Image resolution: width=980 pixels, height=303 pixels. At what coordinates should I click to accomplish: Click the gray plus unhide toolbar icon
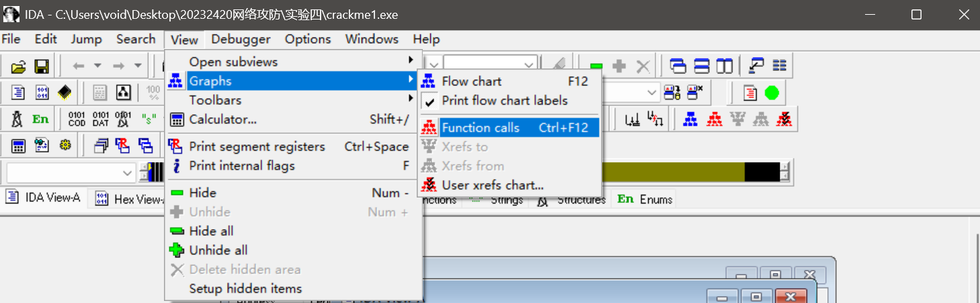pyautogui.click(x=619, y=66)
